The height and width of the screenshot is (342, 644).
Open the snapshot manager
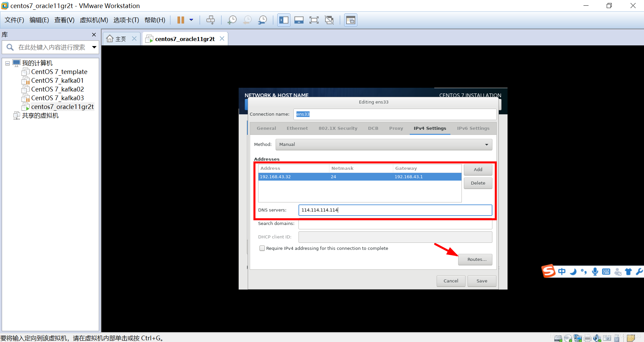click(263, 20)
